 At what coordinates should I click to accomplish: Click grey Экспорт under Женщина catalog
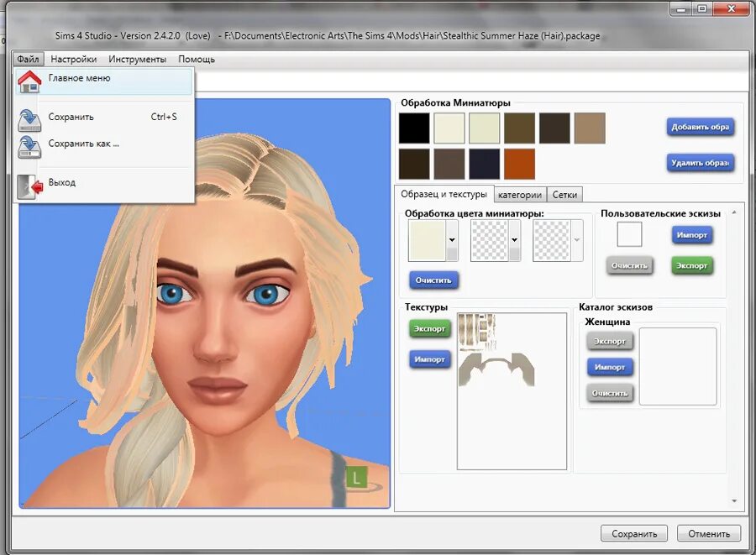tap(610, 342)
